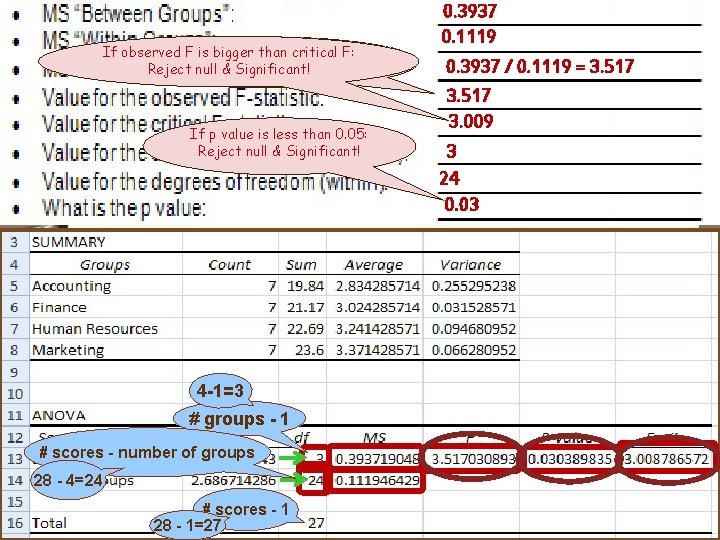Click row header 5
Image resolution: width=720 pixels, height=540 pixels.
pyautogui.click(x=14, y=286)
